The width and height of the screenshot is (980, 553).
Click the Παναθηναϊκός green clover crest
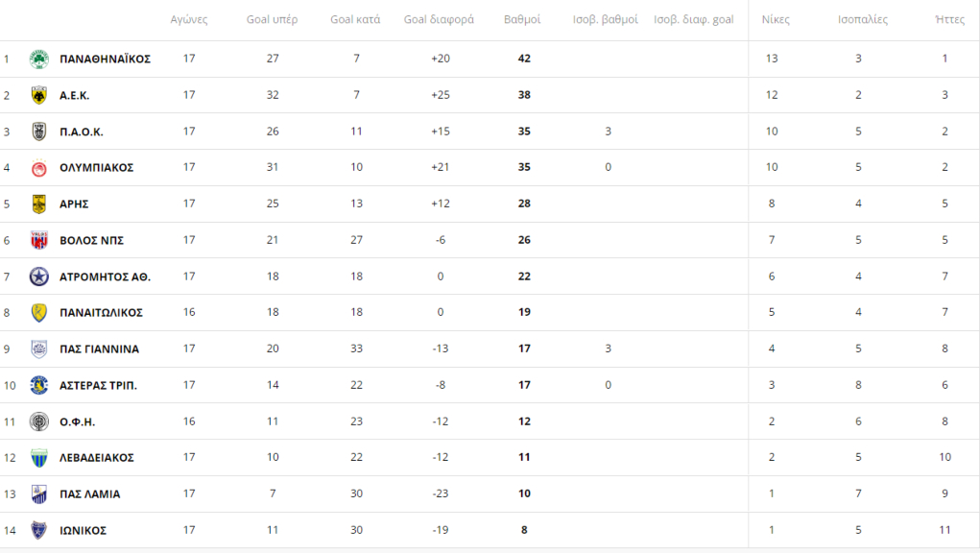[38, 60]
